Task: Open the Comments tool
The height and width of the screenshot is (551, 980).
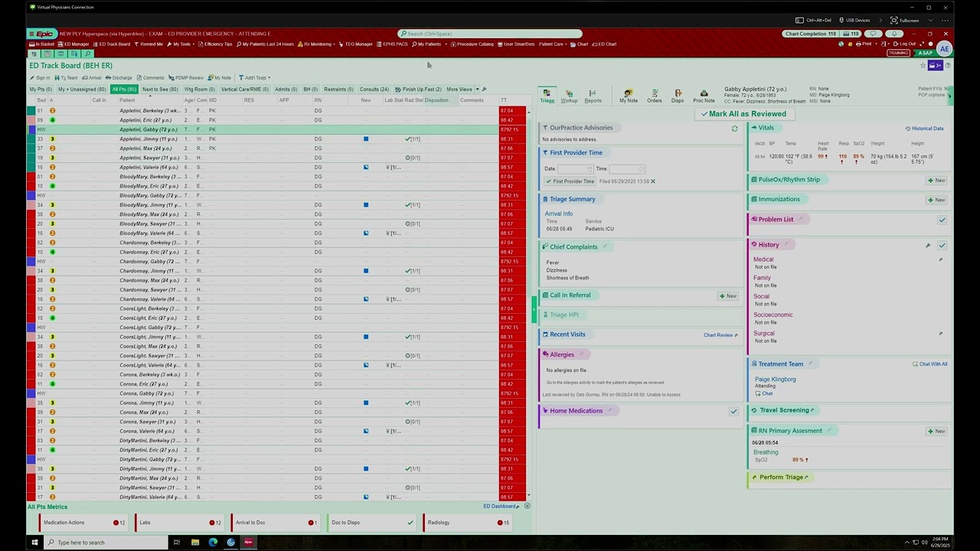Action: click(151, 78)
